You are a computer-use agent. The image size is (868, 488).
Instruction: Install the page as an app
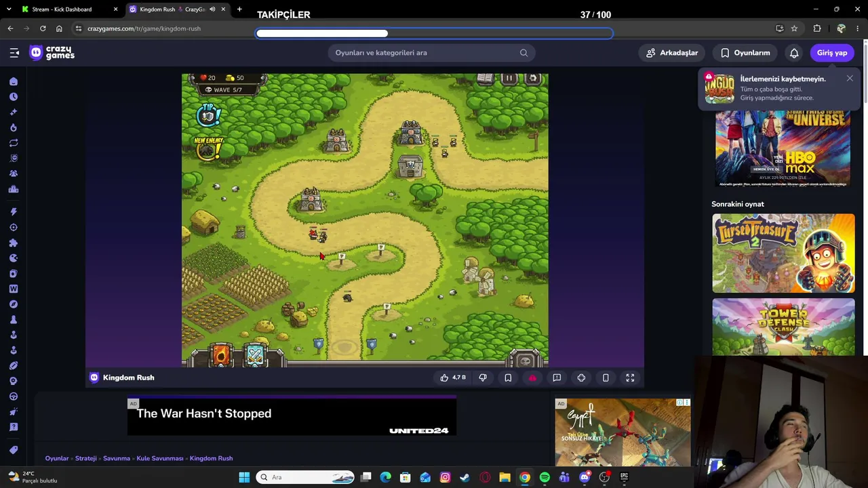tap(779, 28)
